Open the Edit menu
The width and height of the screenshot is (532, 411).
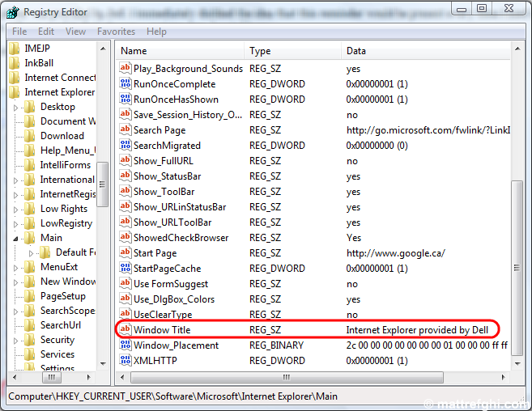point(46,32)
